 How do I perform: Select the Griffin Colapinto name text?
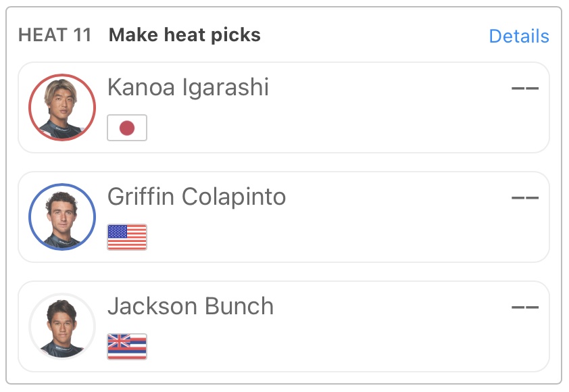(197, 197)
